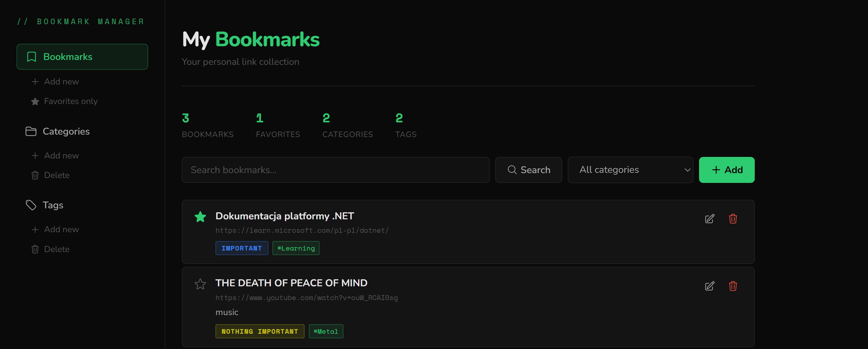868x349 pixels.
Task: Delete THE DEATH OF PEACE OF MIND bookmark
Action: coord(733,286)
